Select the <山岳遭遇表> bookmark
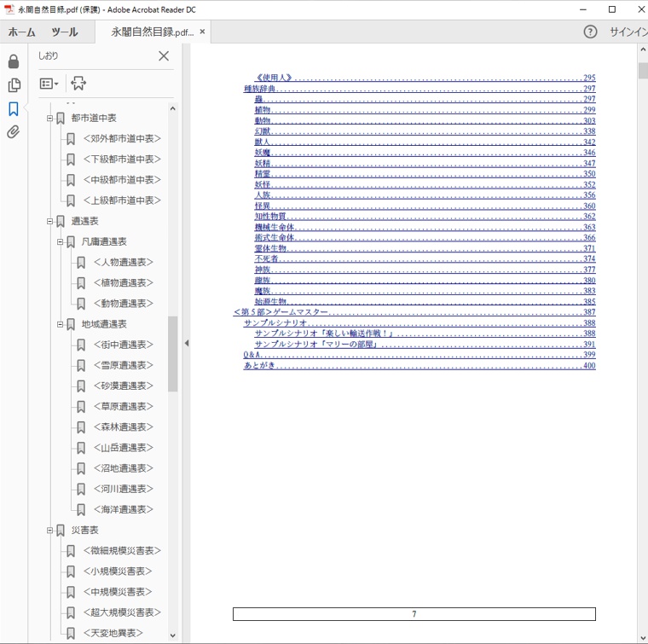This screenshot has width=648, height=644. tap(123, 448)
